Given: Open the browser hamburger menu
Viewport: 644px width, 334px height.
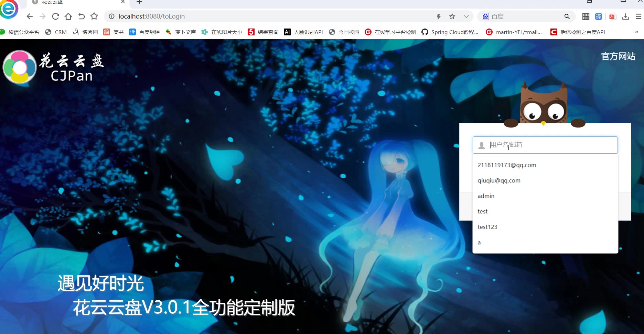Looking at the screenshot, I should point(638,16).
